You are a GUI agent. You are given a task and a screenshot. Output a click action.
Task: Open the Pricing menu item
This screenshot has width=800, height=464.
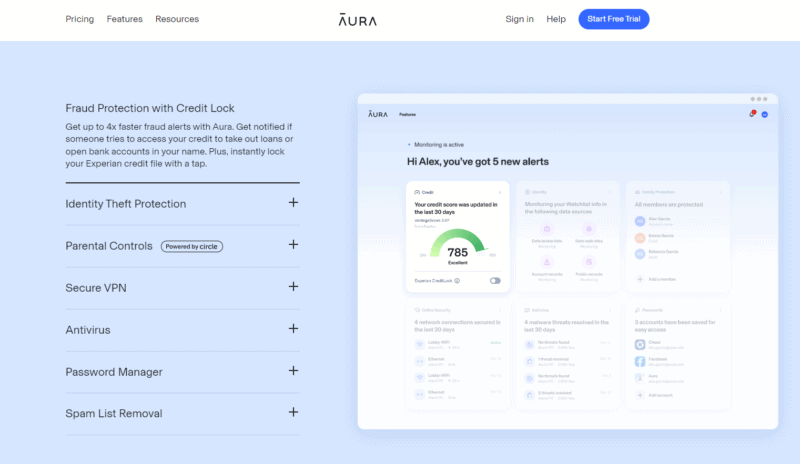80,19
